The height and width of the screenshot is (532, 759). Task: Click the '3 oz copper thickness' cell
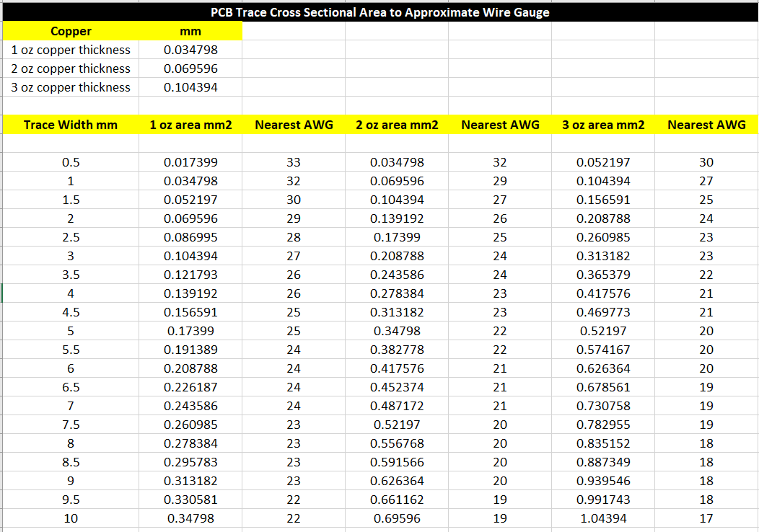(71, 87)
